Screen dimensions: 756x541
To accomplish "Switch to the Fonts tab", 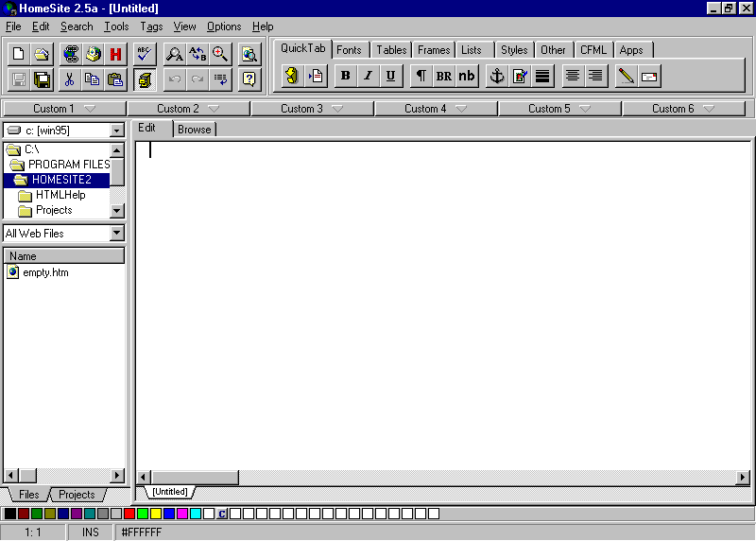I will click(349, 50).
